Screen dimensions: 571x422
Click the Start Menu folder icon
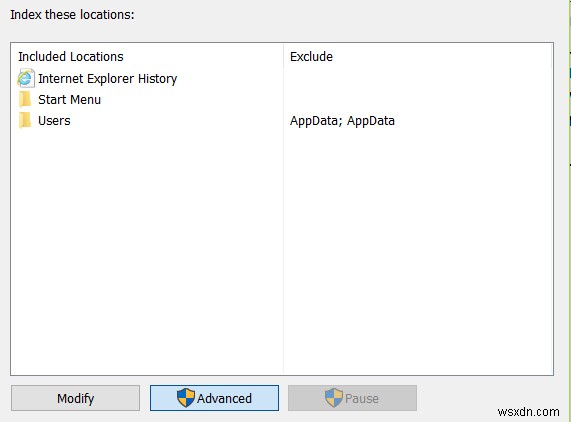click(x=25, y=99)
